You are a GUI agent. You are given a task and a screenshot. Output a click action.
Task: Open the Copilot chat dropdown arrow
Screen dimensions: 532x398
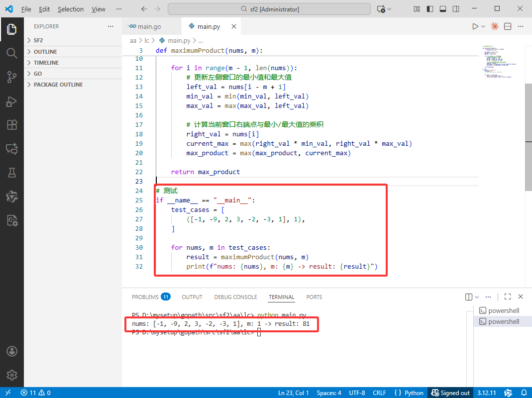click(x=389, y=9)
